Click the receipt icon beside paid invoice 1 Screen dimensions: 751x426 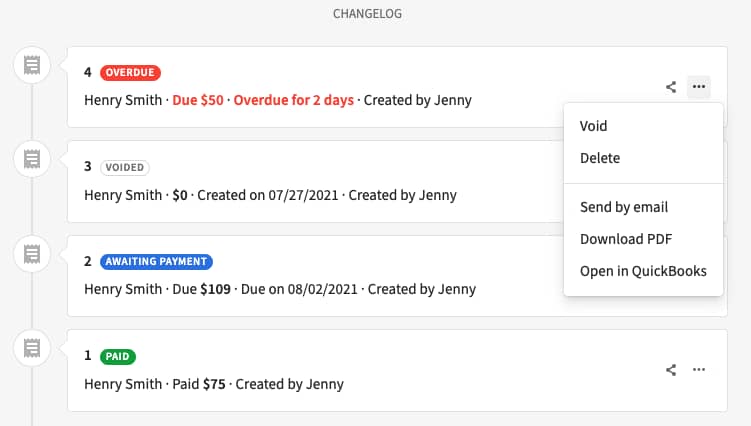coord(32,348)
